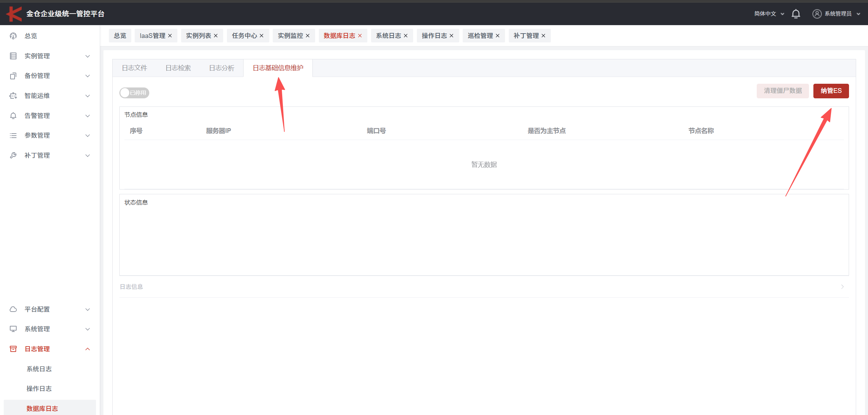Click the notification bell icon
Screen dimensions: 868x415
coord(796,14)
